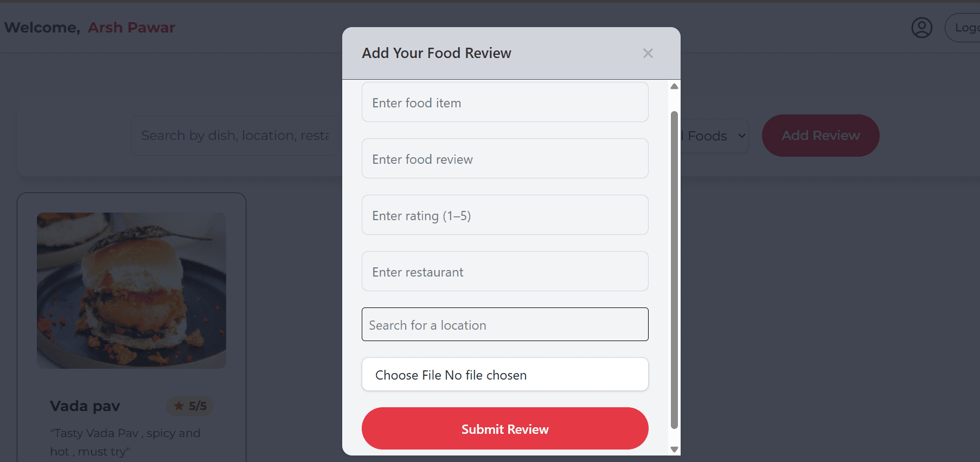Screen dimensions: 980x462
Task: Click scrollbar down arrow in review modal
Action: pyautogui.click(x=674, y=449)
